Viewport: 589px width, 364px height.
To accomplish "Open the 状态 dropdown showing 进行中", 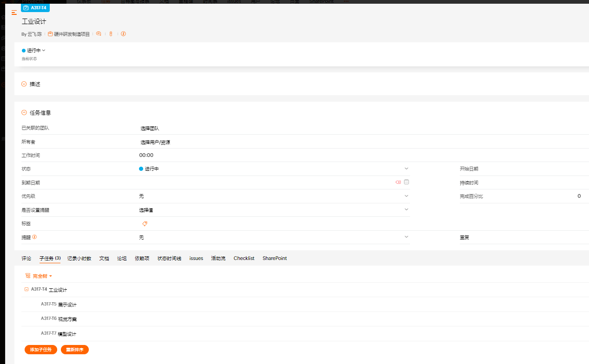I will [274, 169].
